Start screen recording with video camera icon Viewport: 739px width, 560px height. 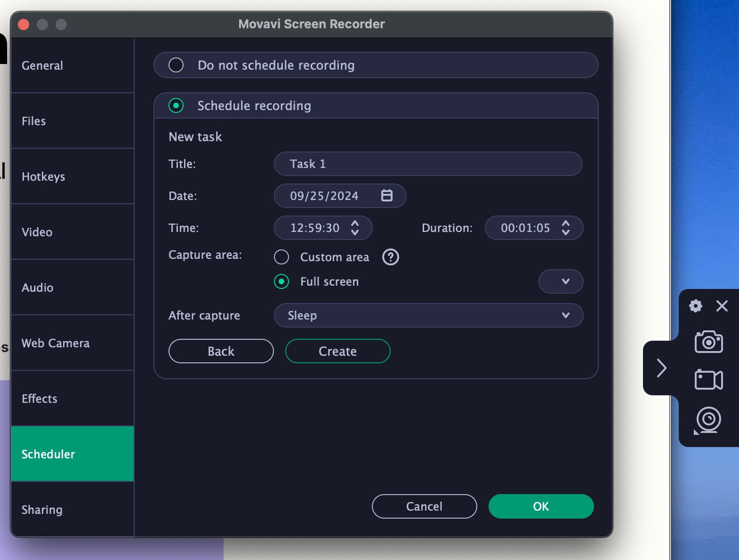[708, 379]
